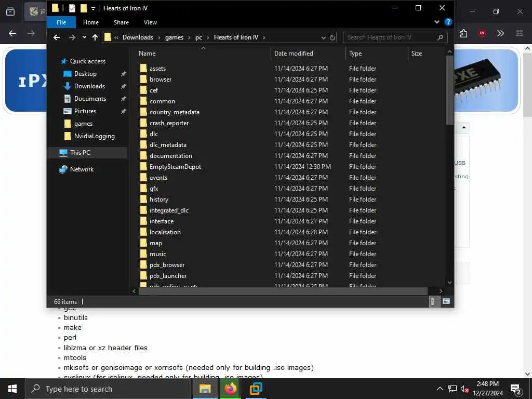Viewport: 532px width, 399px height.
Task: Open the File menu tab
Action: (x=61, y=22)
